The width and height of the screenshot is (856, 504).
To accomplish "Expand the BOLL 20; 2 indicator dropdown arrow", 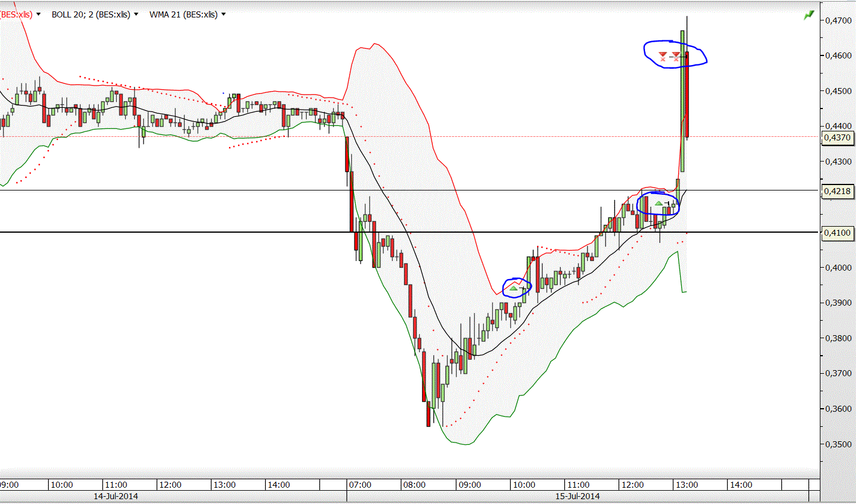I will click(x=135, y=14).
